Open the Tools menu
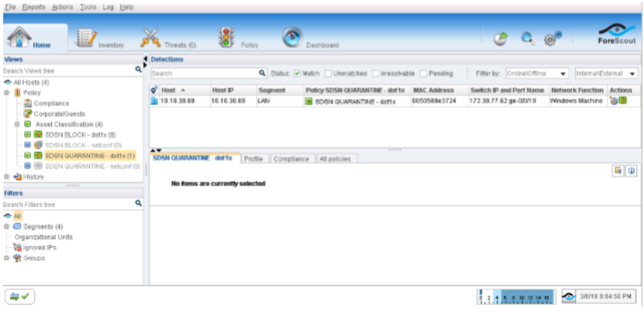This screenshot has height=312, width=644. [88, 7]
